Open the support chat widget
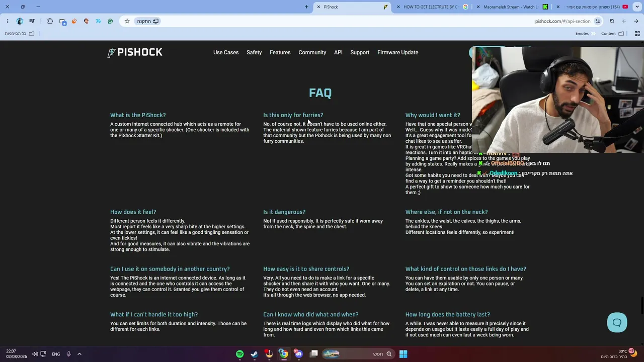 (x=617, y=322)
